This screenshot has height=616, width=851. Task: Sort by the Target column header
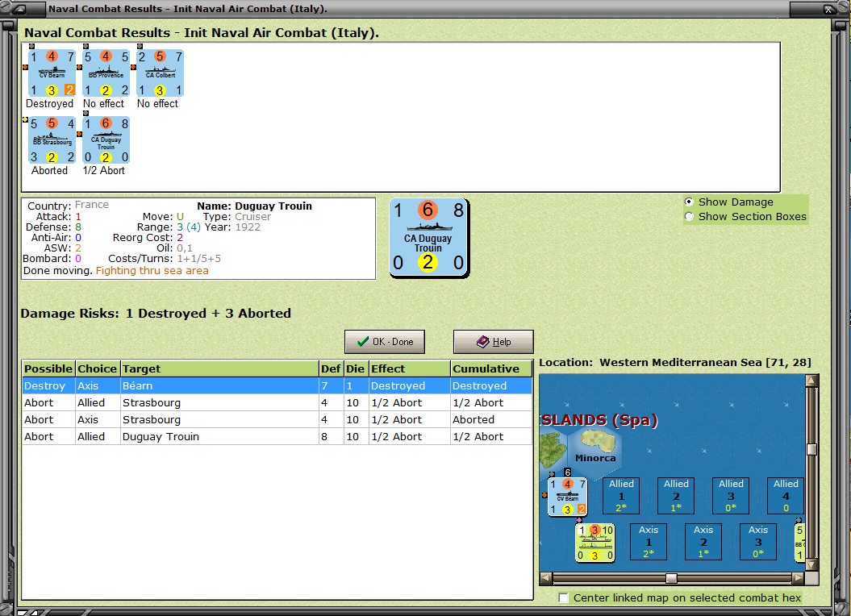coord(219,368)
